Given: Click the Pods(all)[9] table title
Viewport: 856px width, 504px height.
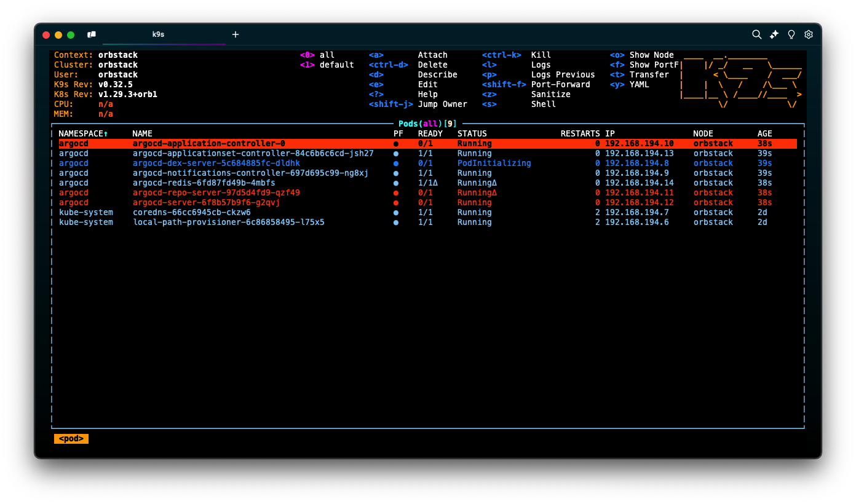Looking at the screenshot, I should click(427, 124).
